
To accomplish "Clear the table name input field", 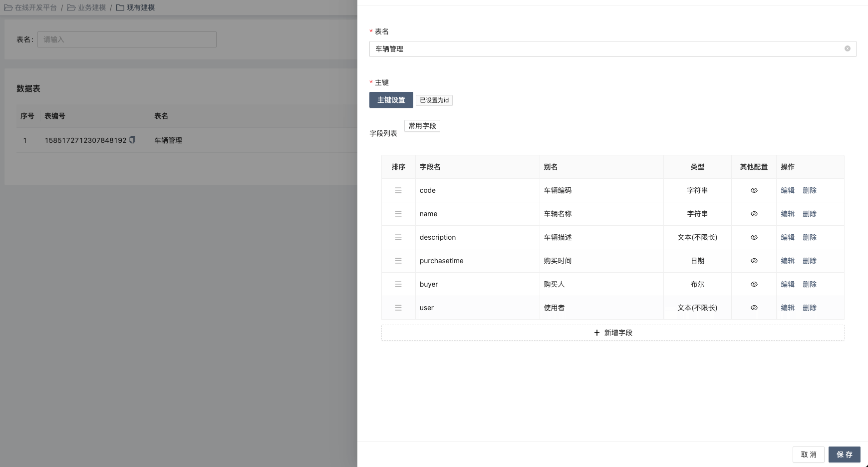I will (847, 49).
